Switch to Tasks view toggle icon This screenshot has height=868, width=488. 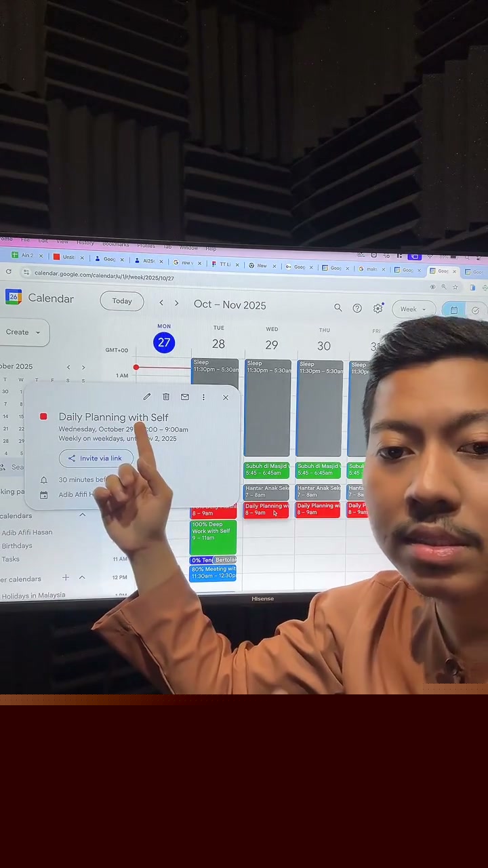[x=476, y=311]
